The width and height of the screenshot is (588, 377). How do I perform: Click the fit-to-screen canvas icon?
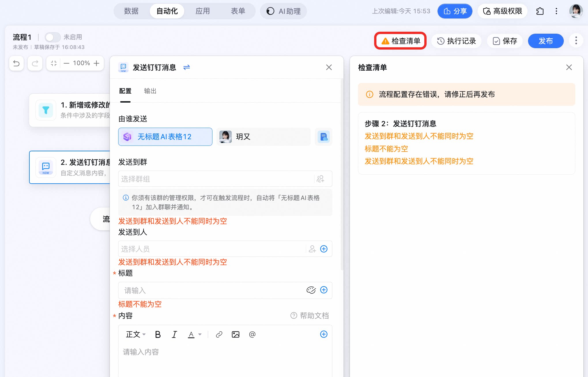[54, 63]
